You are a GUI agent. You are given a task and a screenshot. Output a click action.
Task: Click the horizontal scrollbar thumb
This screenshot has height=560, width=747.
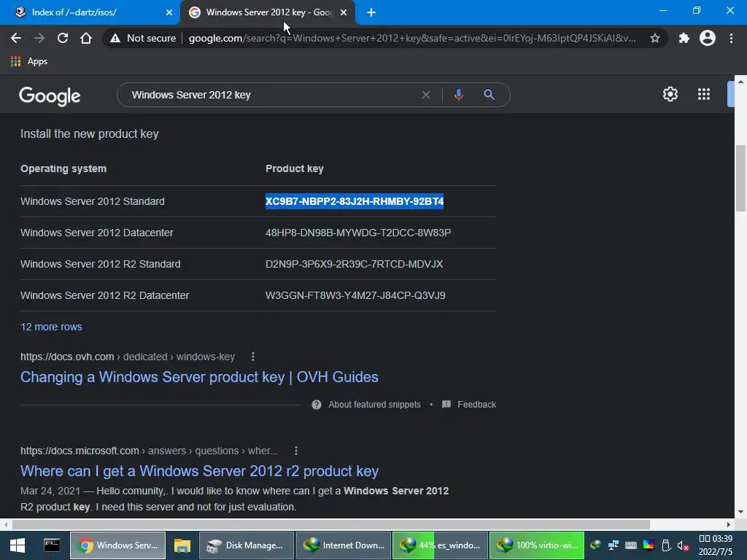[x=331, y=524]
